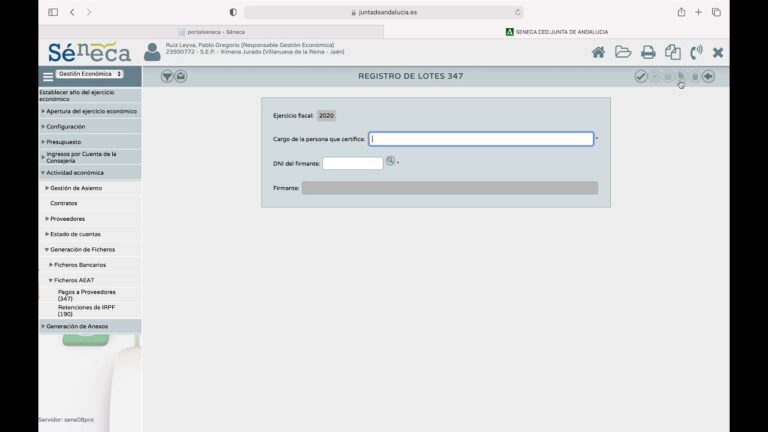Click the user profile avatar icon
This screenshot has height=432, width=768.
[152, 52]
